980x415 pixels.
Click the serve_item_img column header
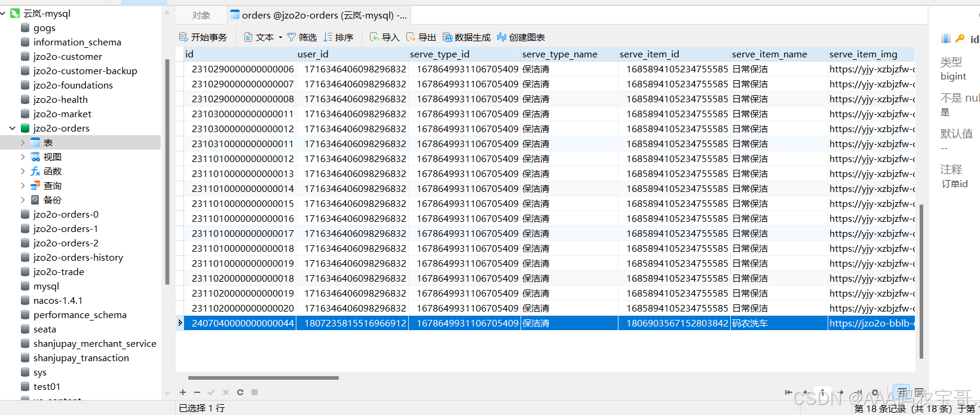click(x=871, y=54)
